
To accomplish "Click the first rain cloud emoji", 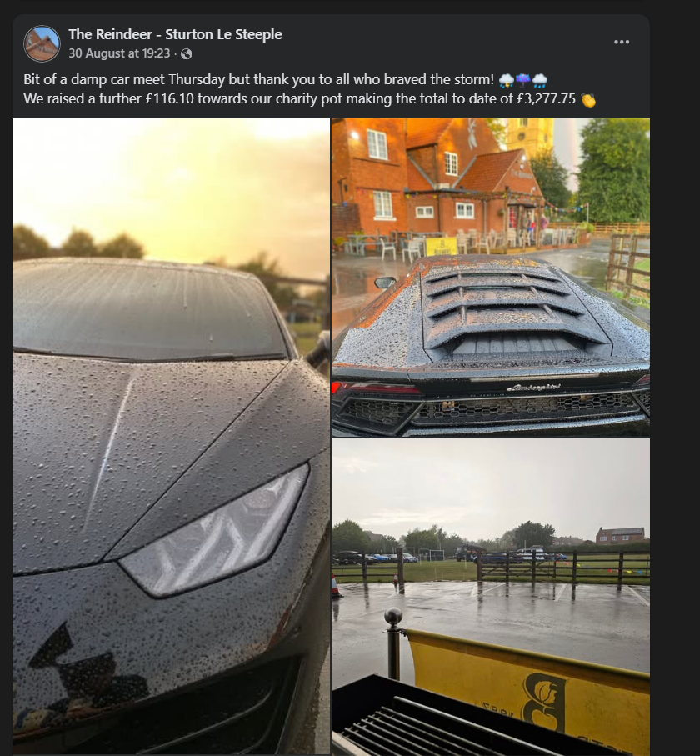I will [506, 79].
